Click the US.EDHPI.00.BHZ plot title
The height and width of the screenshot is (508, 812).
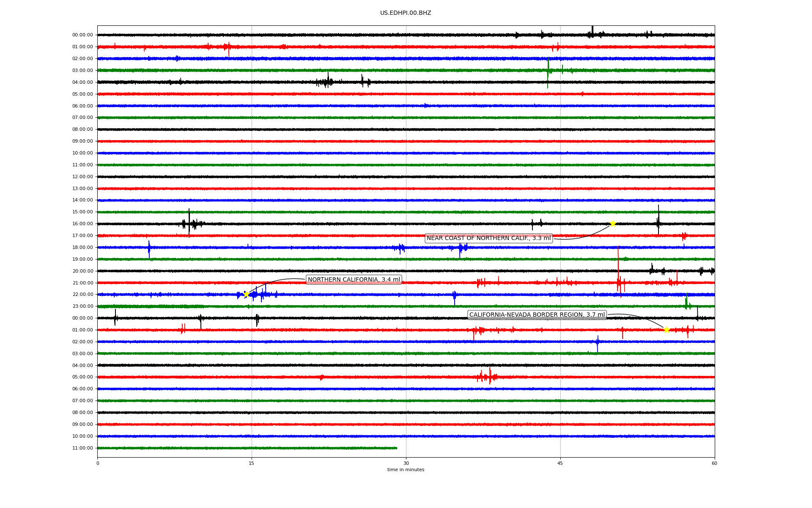pos(406,13)
